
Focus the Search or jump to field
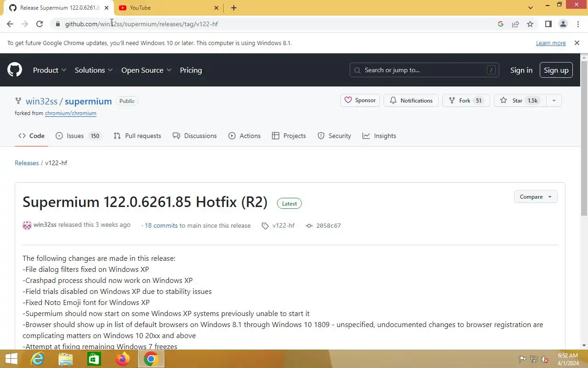point(424,70)
